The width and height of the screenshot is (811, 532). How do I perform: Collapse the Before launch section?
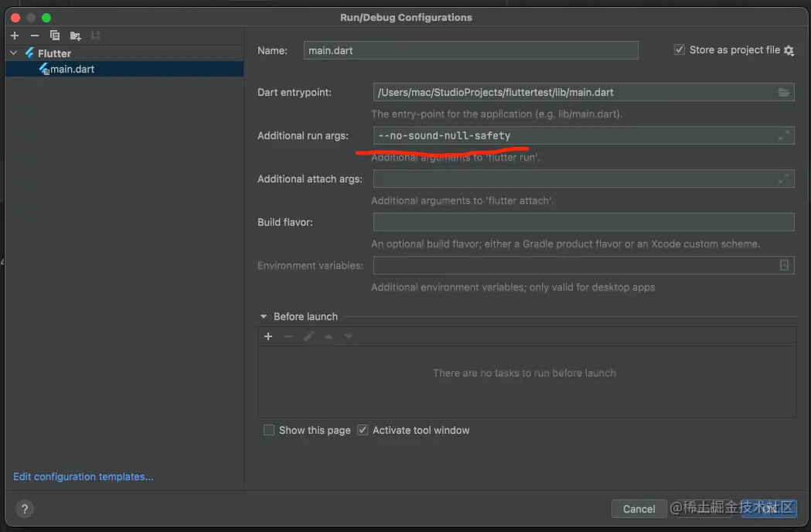(264, 316)
